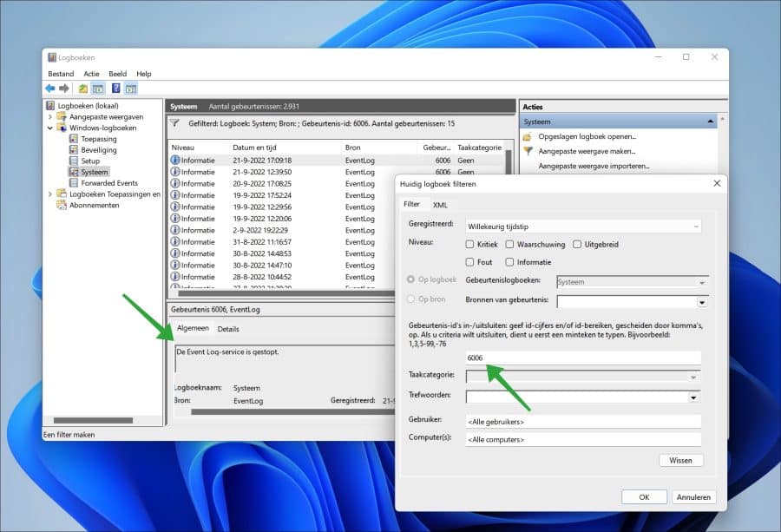Check the Fout level checkbox
Viewport: 781px width, 532px height.
(x=469, y=262)
